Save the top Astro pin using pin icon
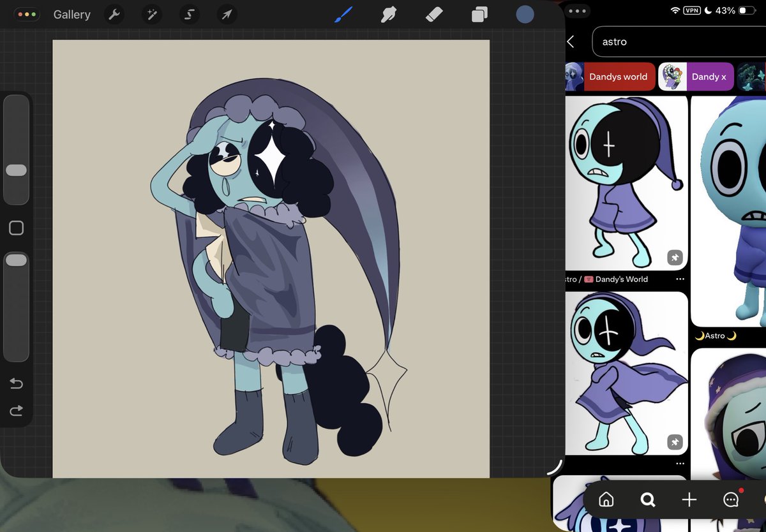This screenshot has height=532, width=766. 675,258
